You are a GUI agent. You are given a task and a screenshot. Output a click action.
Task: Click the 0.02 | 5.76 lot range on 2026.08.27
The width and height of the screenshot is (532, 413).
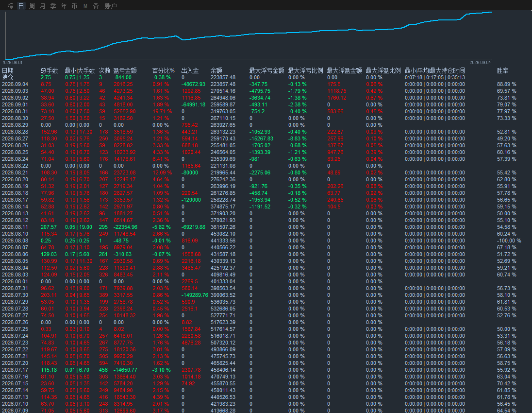pyautogui.click(x=77, y=138)
